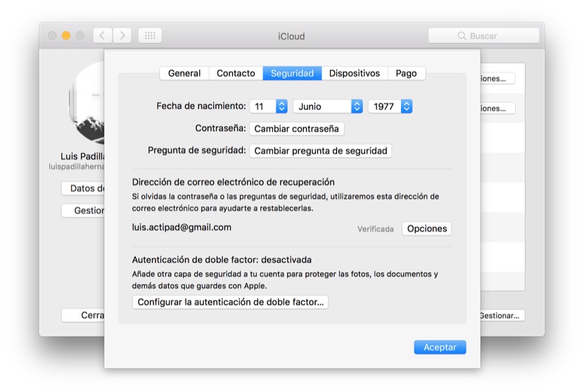Open the Buscar search field
This screenshot has width=584, height=392.
[x=483, y=36]
